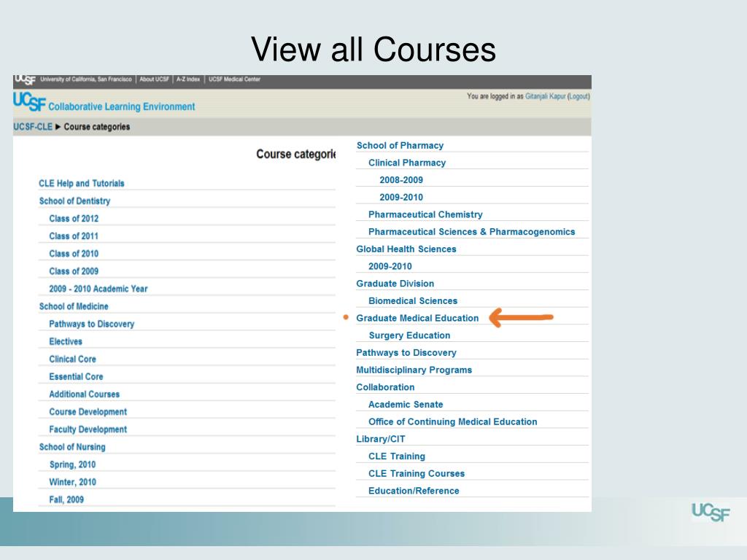The image size is (747, 560).
Task: Open 2008-2009 under Clinical Pharmacy
Action: click(x=401, y=180)
